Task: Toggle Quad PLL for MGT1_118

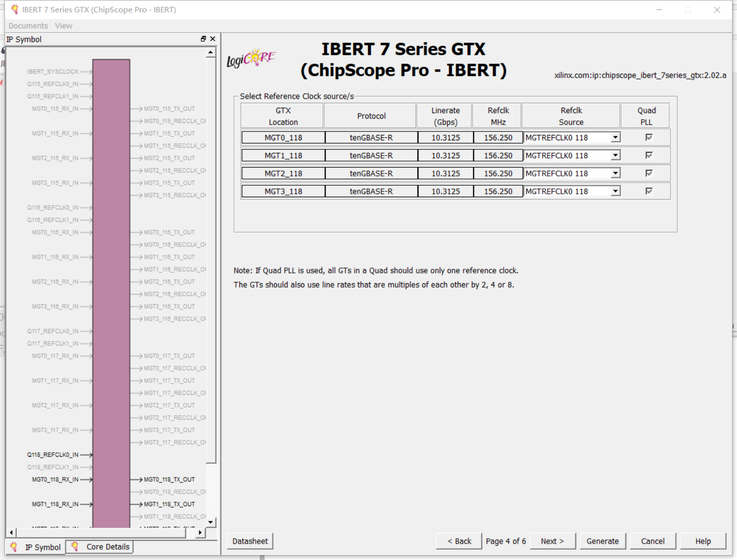Action: point(649,155)
